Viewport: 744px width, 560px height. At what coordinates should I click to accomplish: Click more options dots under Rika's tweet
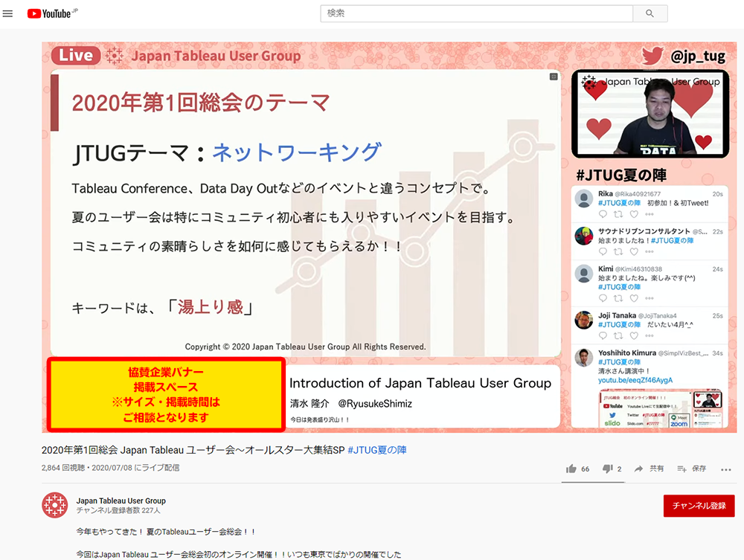coord(649,214)
